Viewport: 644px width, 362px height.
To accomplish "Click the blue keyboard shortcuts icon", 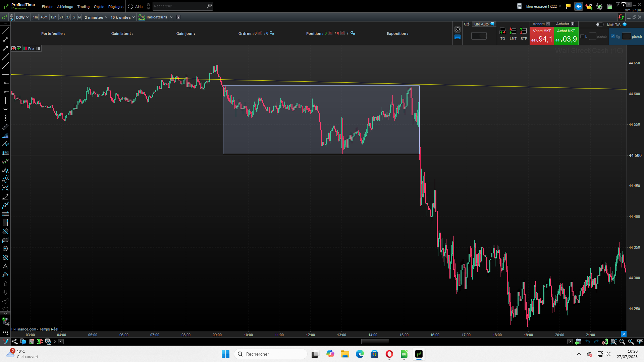I will pyautogui.click(x=458, y=37).
